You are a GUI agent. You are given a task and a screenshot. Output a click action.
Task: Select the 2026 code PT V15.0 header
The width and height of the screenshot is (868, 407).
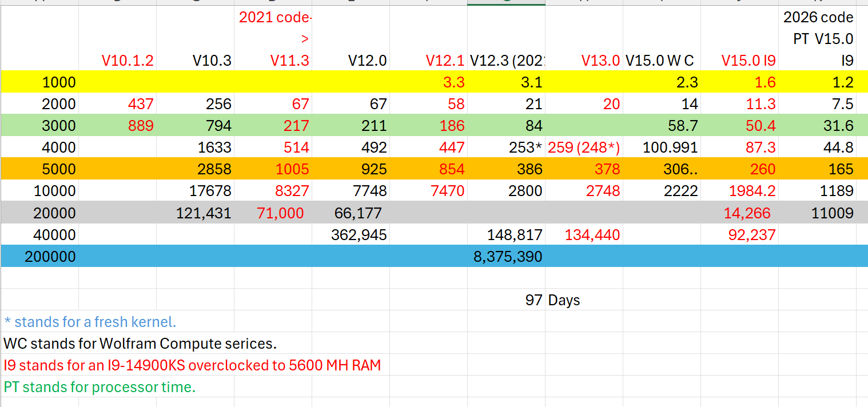click(x=818, y=39)
